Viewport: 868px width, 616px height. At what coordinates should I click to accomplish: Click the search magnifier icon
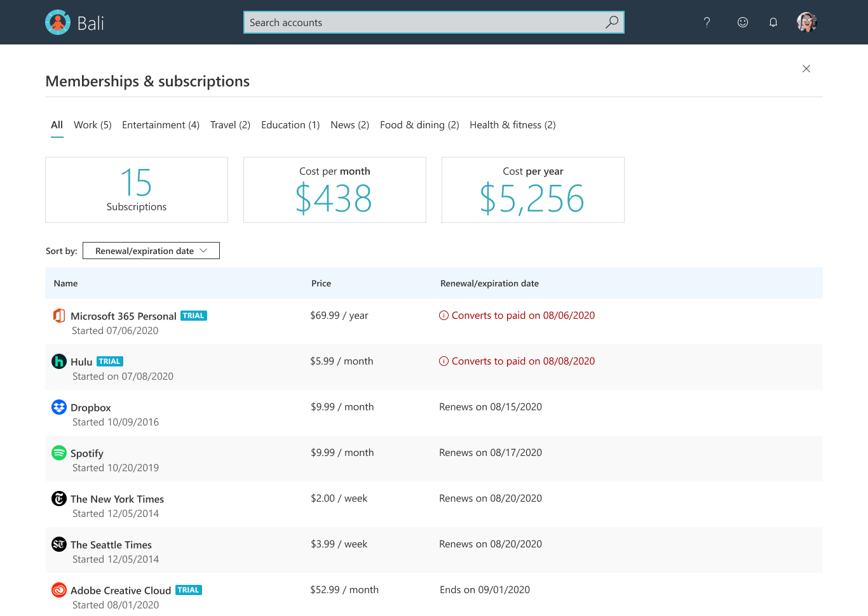pos(612,22)
